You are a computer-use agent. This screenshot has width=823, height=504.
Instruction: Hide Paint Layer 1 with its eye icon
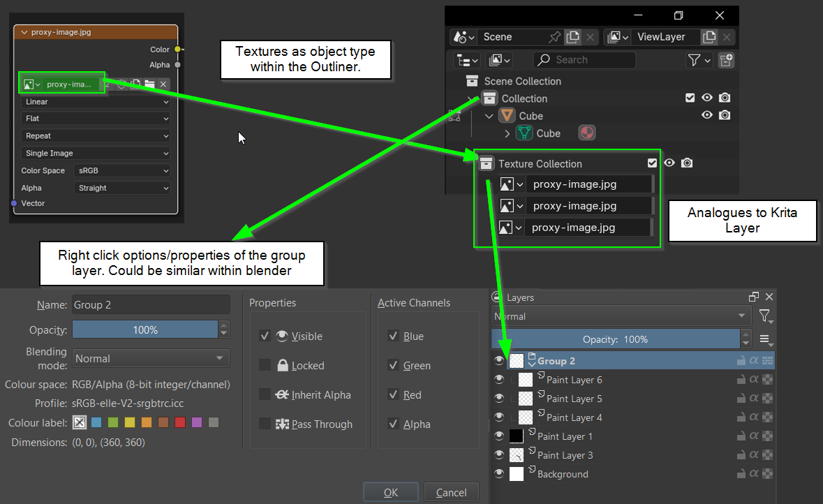(499, 436)
